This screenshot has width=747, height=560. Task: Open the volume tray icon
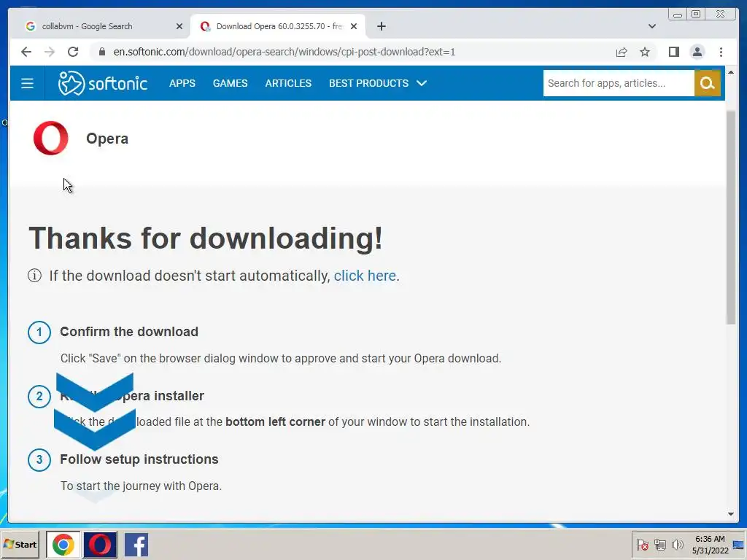tap(677, 545)
